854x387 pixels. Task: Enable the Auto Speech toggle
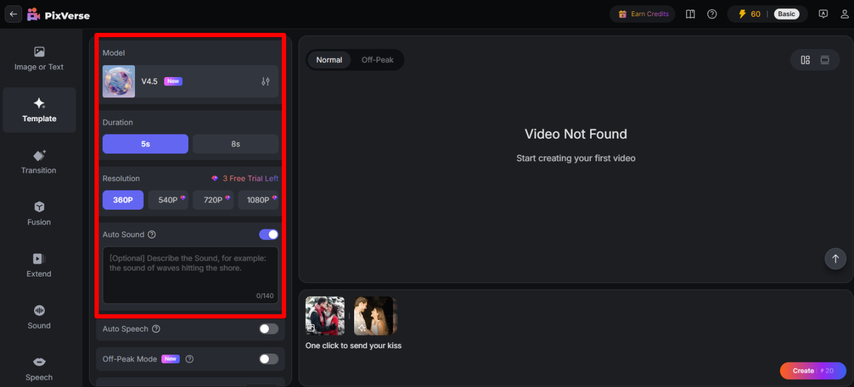coord(269,329)
